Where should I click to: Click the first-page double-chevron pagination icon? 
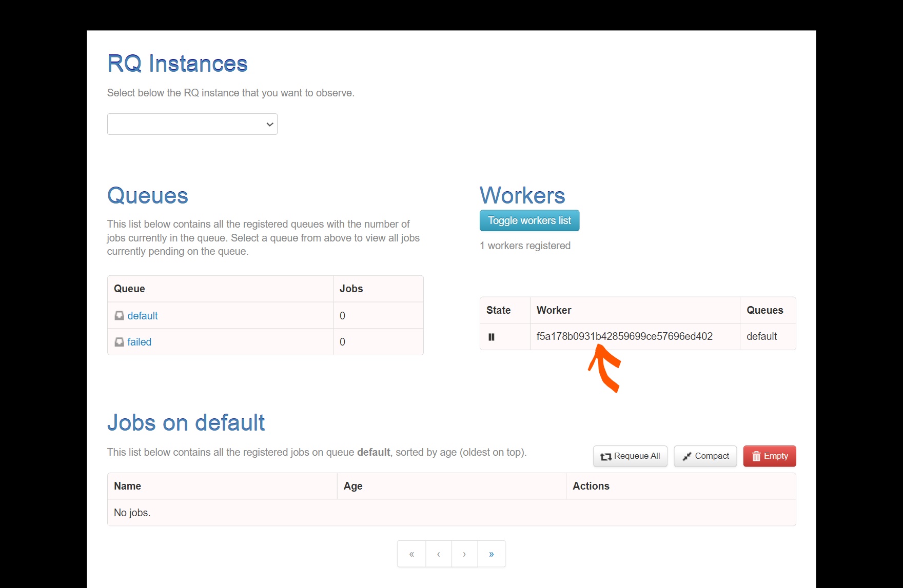coord(411,554)
